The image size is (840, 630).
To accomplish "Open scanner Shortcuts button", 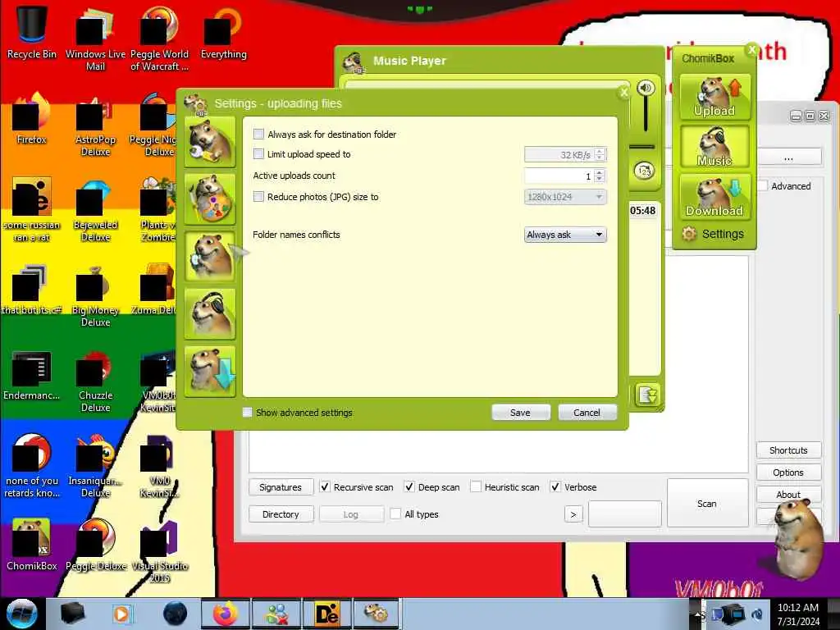I will (x=788, y=450).
